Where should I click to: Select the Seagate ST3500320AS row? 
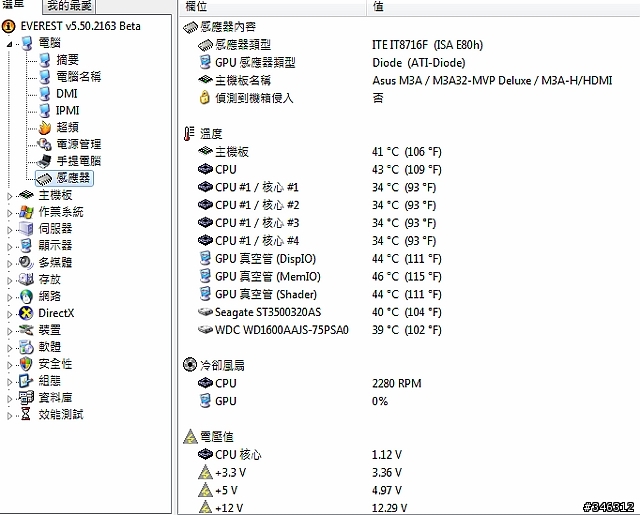click(x=408, y=312)
